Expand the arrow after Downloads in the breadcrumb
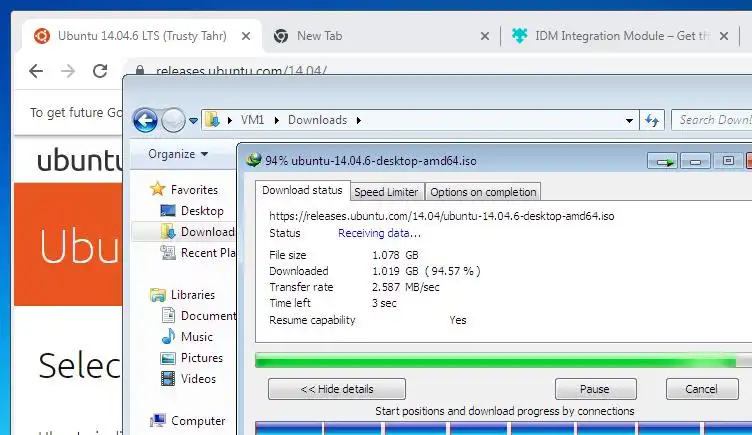This screenshot has height=435, width=752. click(359, 120)
